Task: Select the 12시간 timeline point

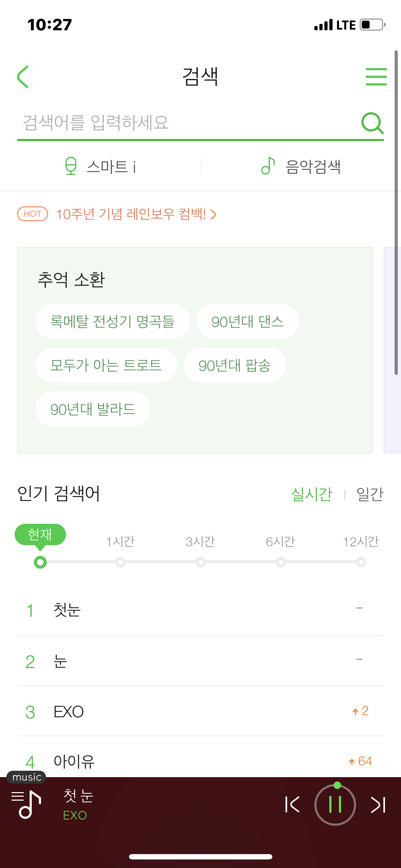Action: [x=361, y=562]
